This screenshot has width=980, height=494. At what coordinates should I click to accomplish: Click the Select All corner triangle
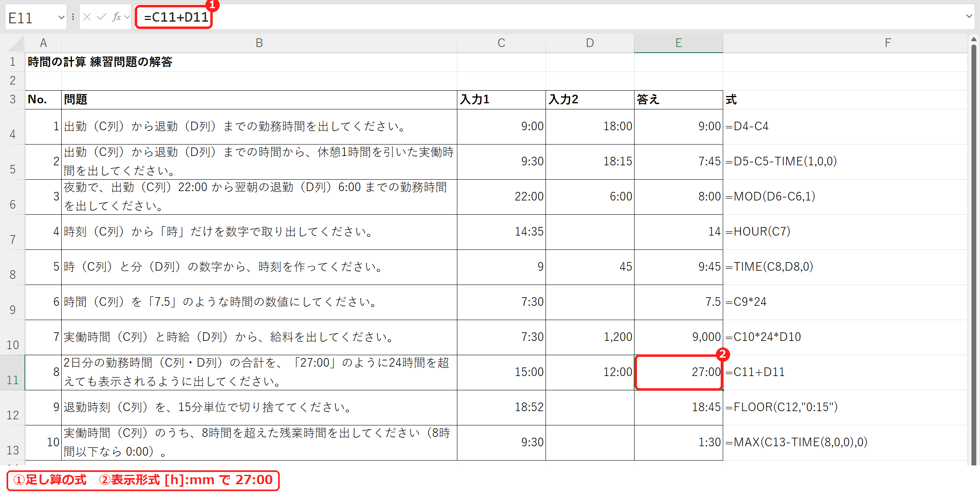16,43
